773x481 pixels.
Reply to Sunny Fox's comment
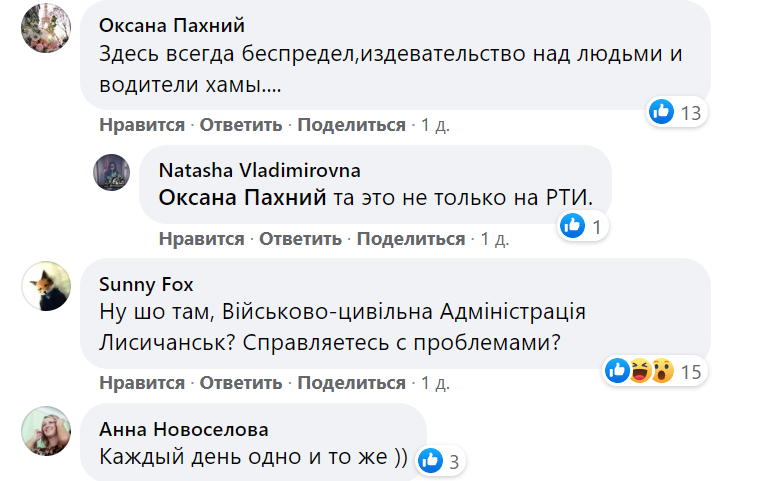click(241, 383)
